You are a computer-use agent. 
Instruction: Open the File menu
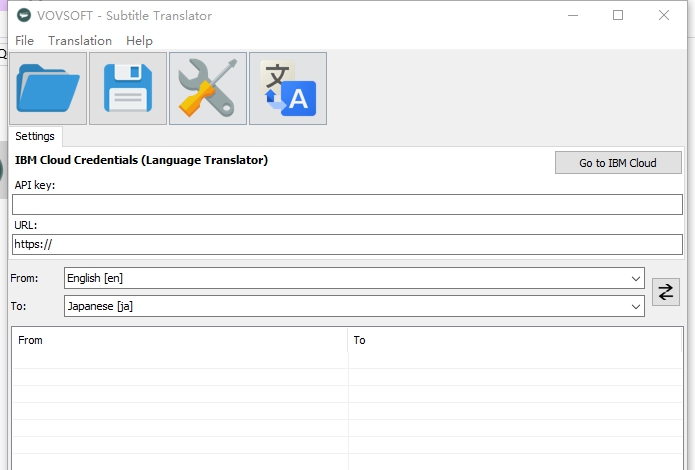(24, 41)
